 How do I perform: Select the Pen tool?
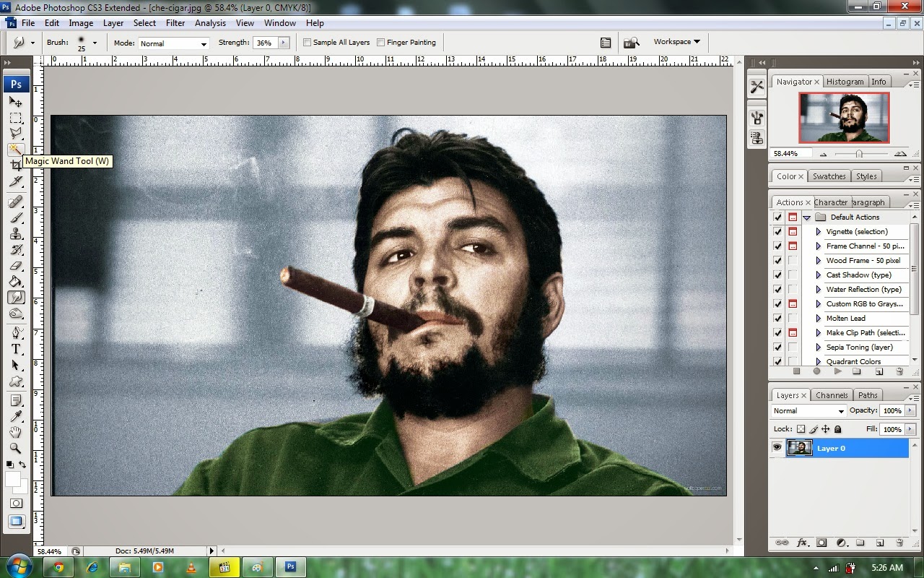[16, 333]
